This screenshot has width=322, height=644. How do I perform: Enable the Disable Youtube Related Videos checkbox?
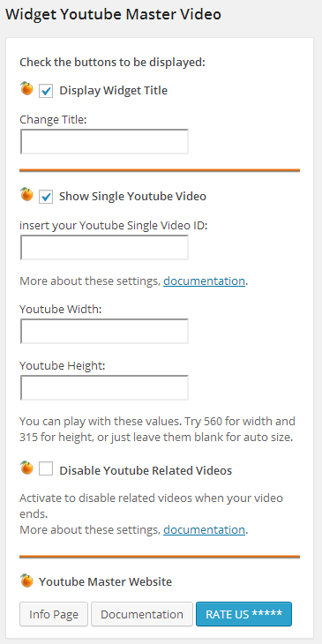[x=46, y=468]
